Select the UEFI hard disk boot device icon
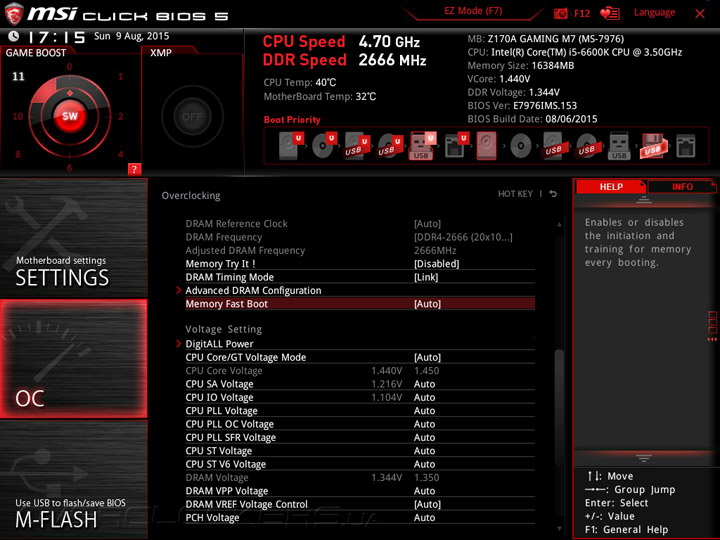Viewport: 720px width, 540px height. point(290,146)
